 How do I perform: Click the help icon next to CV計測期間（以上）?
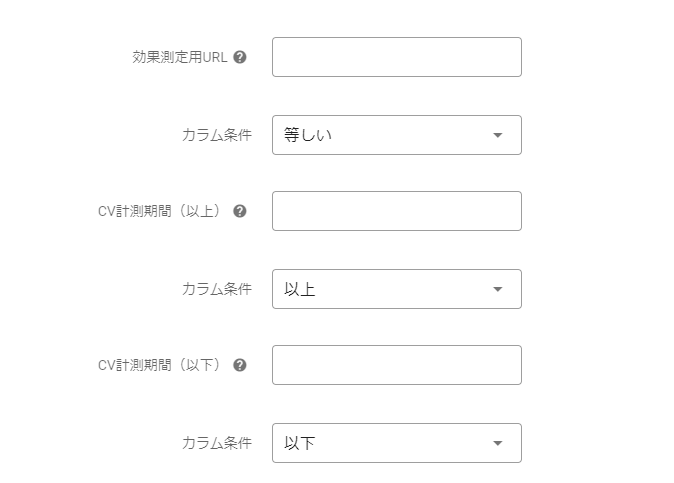tap(240, 211)
